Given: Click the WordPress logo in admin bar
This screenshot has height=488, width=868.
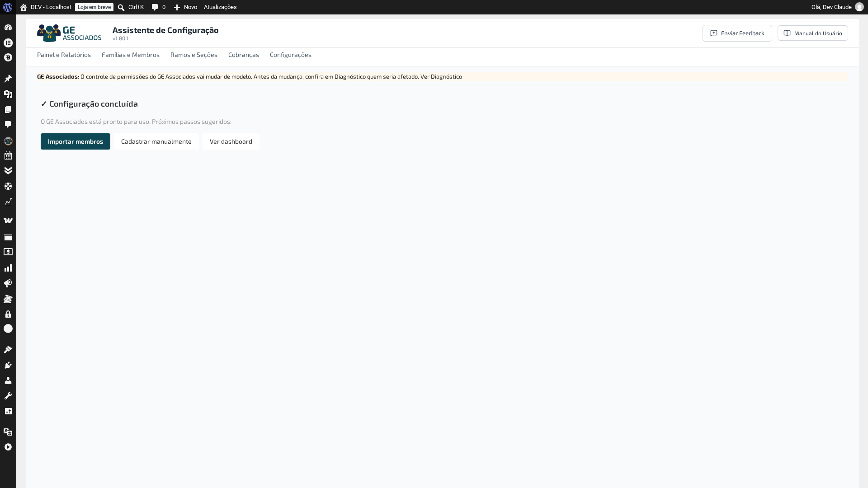Looking at the screenshot, I should tap(8, 7).
